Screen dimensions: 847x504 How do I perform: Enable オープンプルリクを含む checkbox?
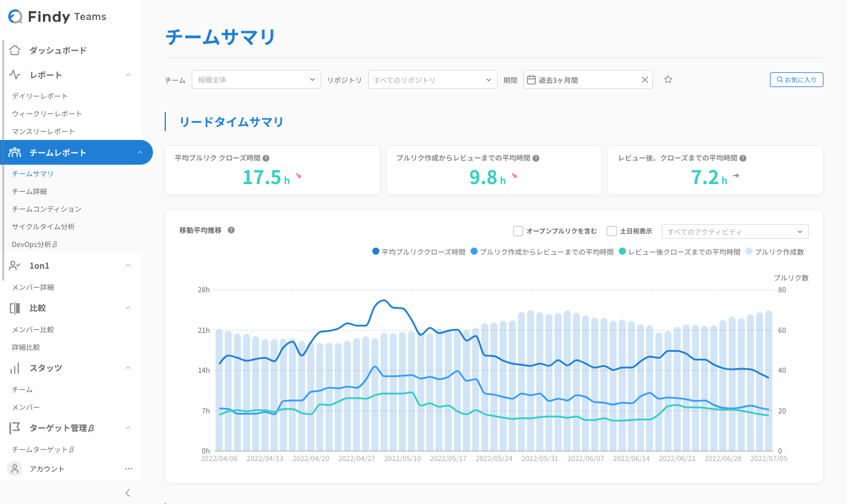pyautogui.click(x=518, y=231)
